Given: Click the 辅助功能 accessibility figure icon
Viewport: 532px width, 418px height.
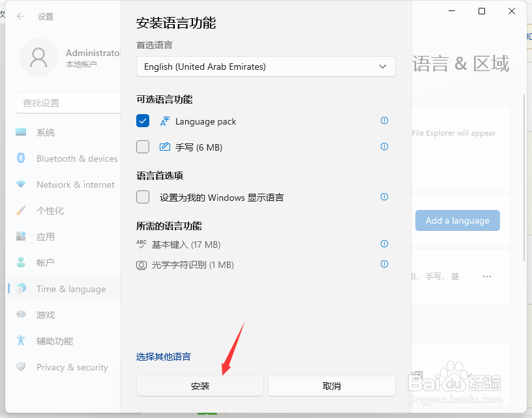Looking at the screenshot, I should tap(21, 340).
